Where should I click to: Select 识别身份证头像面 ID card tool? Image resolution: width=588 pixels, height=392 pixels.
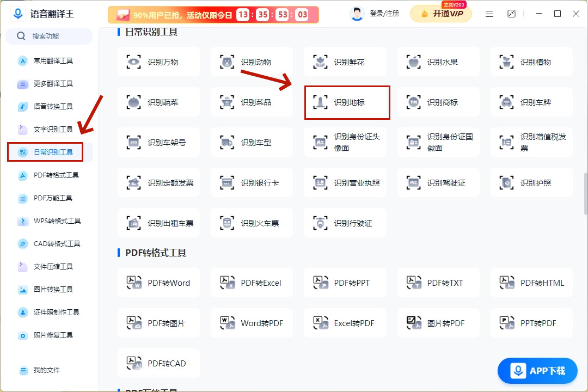(345, 143)
